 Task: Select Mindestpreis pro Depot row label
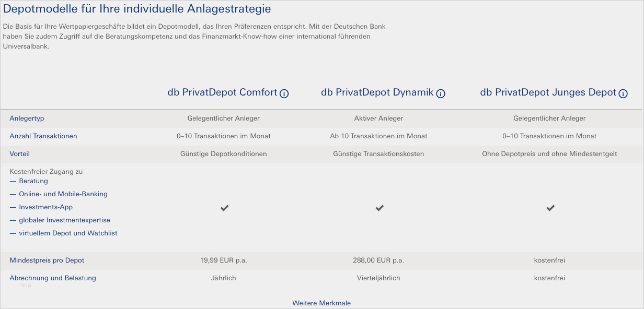pyautogui.click(x=47, y=260)
